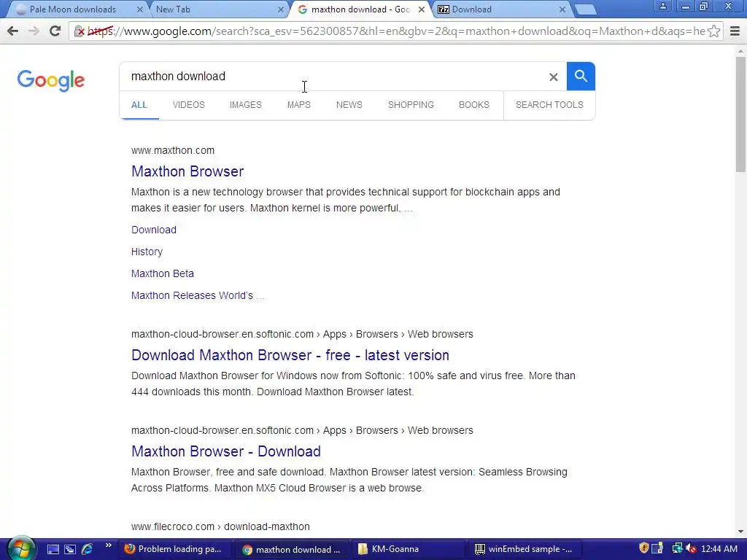This screenshot has height=560, width=747.
Task: Open the Windows Start orb
Action: 21,549
